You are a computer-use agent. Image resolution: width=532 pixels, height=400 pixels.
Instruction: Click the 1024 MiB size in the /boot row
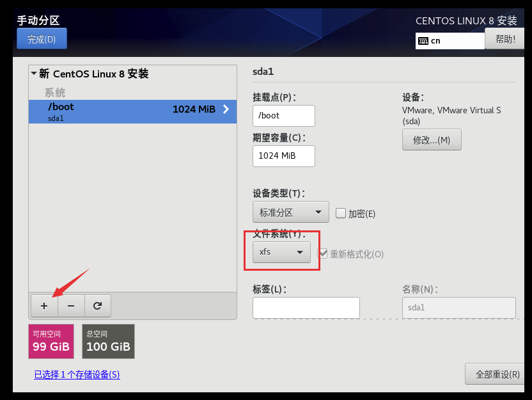pos(194,109)
